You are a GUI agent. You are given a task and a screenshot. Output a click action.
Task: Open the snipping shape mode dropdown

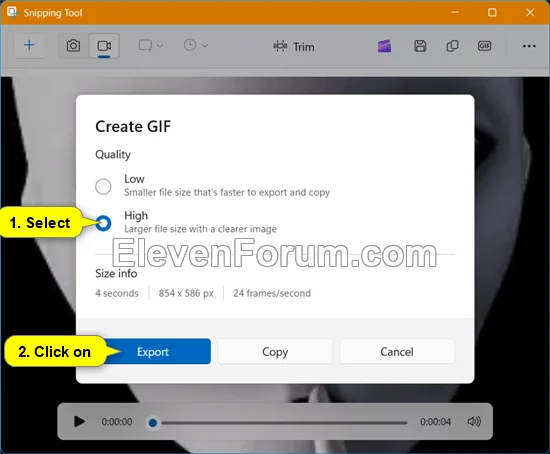[x=151, y=46]
